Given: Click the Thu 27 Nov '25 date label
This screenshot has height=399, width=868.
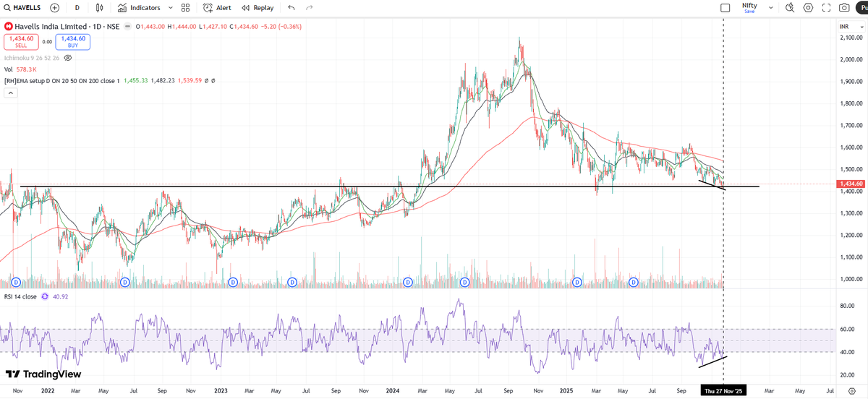Looking at the screenshot, I should (x=724, y=390).
